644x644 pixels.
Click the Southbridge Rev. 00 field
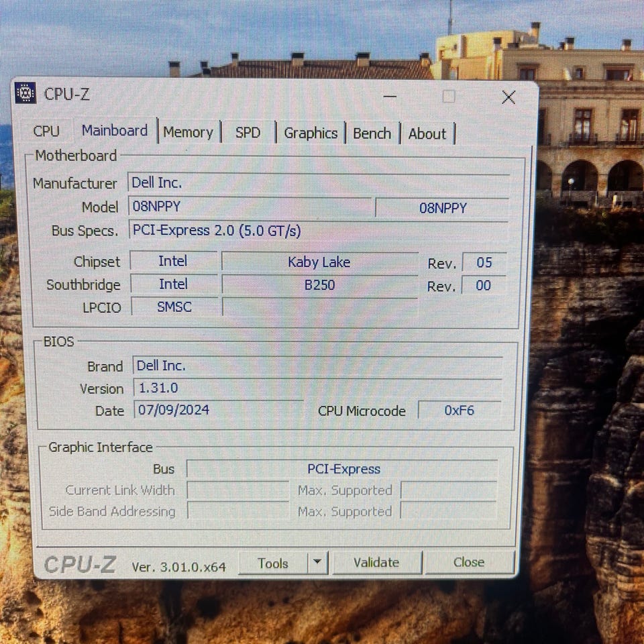(x=484, y=286)
